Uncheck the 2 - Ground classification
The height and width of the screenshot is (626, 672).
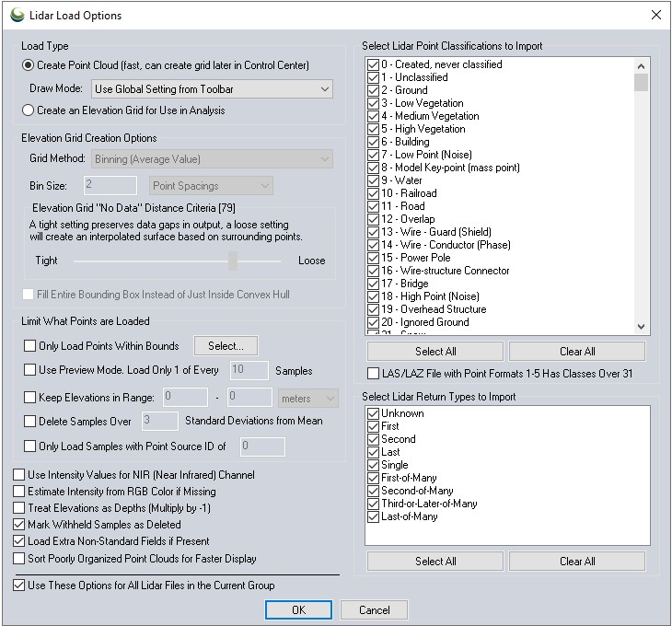click(x=373, y=91)
